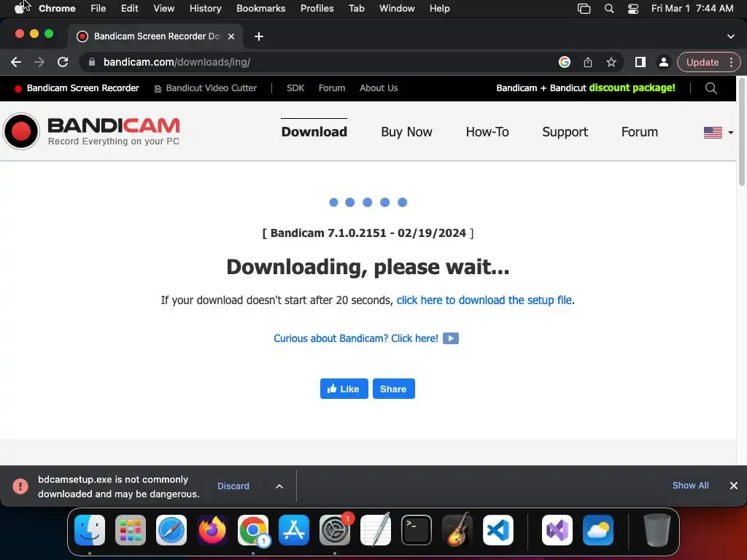The image size is (747, 560).
Task: Open the Google icon in address bar
Action: (x=565, y=62)
